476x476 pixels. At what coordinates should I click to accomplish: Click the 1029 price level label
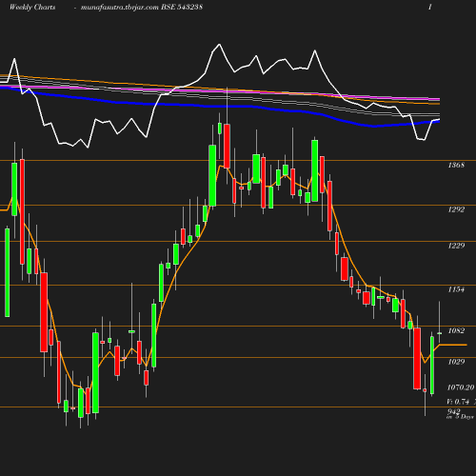click(456, 362)
